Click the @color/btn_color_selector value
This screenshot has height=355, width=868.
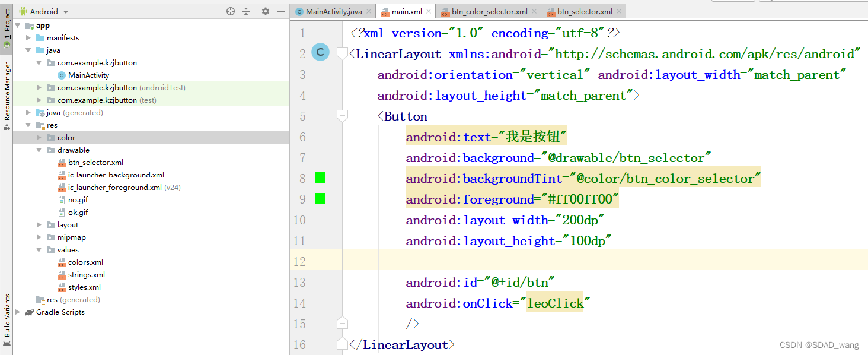[x=665, y=179]
